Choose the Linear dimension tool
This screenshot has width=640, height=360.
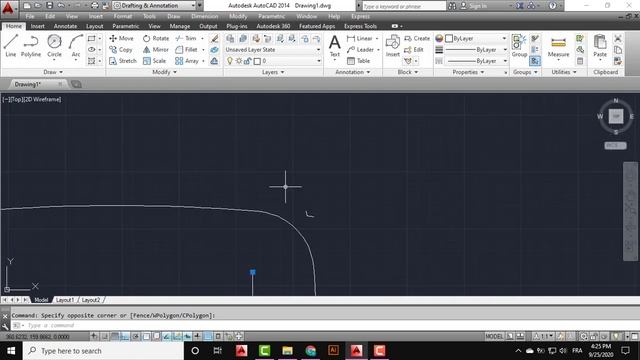360,38
